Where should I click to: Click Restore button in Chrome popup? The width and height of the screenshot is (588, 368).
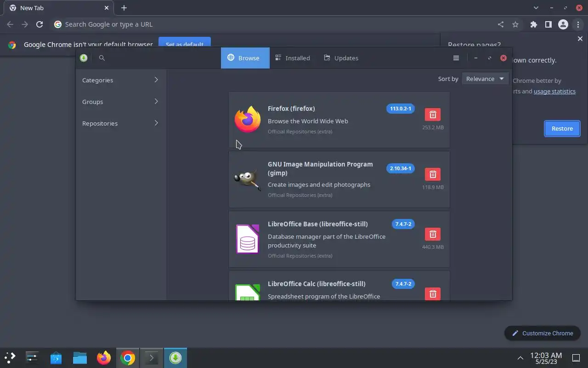coord(562,128)
